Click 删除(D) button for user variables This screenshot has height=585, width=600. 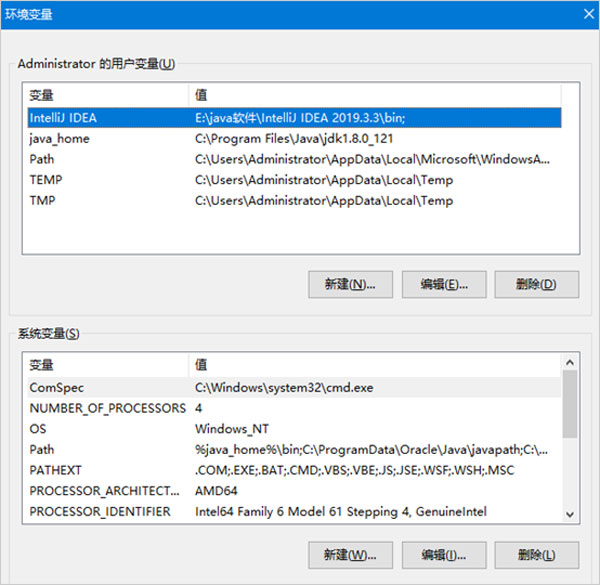point(536,283)
